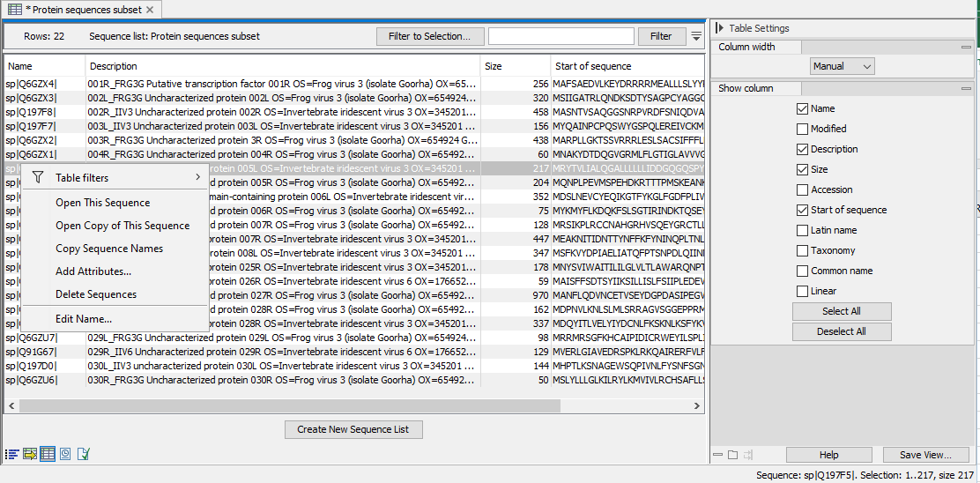Open the yellow-arrow table view icon

30,454
